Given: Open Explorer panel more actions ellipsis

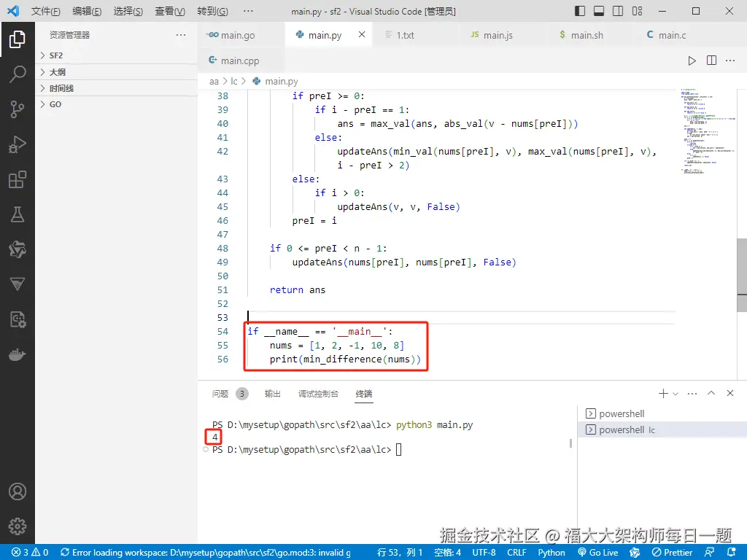Looking at the screenshot, I should 181,35.
